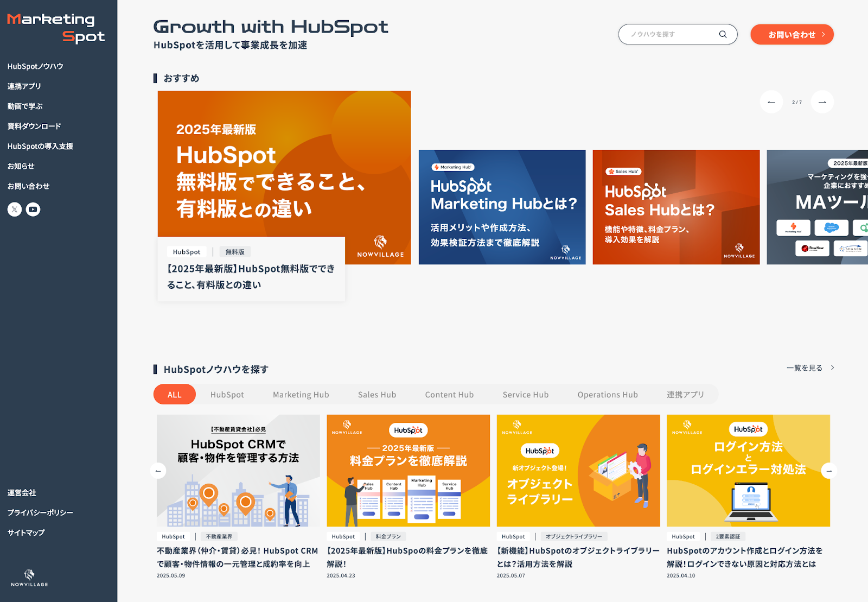
Task: Select the Content Hub filter tab
Action: 450,395
